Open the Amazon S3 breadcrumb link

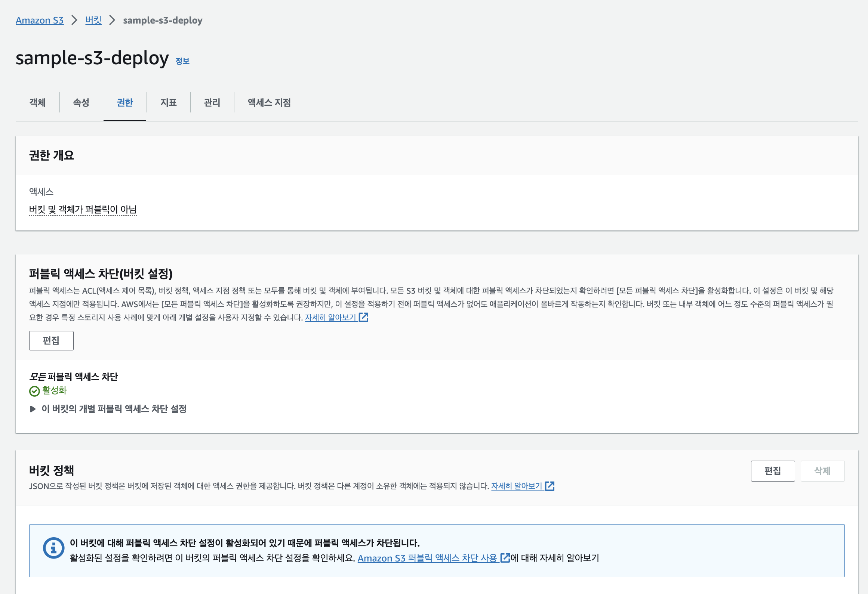[x=40, y=20]
